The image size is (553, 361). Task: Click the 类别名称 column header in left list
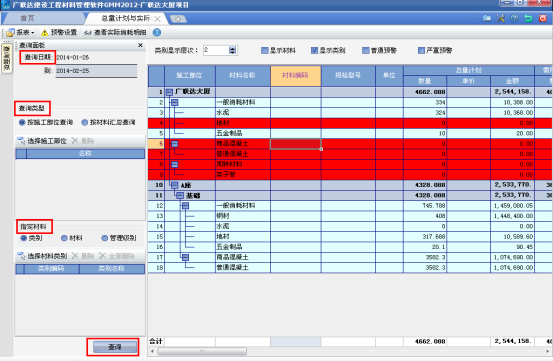point(112,268)
